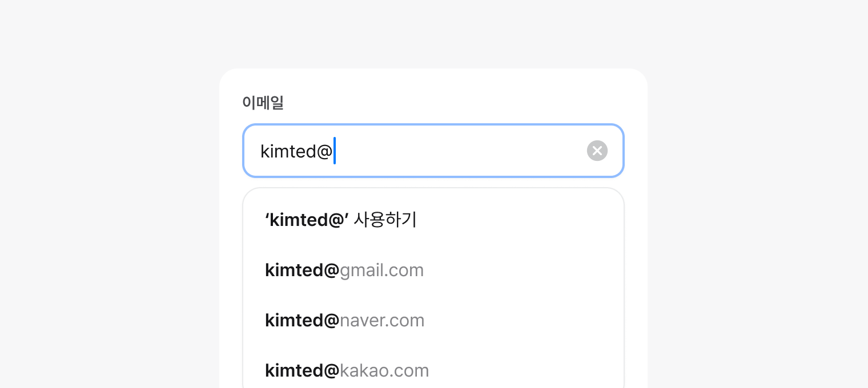Click bold "kimted@" in the gmail suggestion

[302, 270]
